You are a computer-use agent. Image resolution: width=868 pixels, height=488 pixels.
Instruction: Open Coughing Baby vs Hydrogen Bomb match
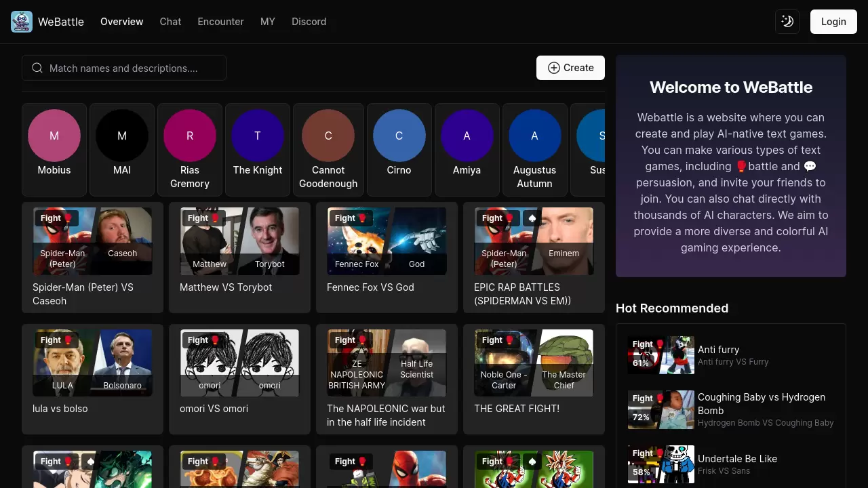[731, 409]
